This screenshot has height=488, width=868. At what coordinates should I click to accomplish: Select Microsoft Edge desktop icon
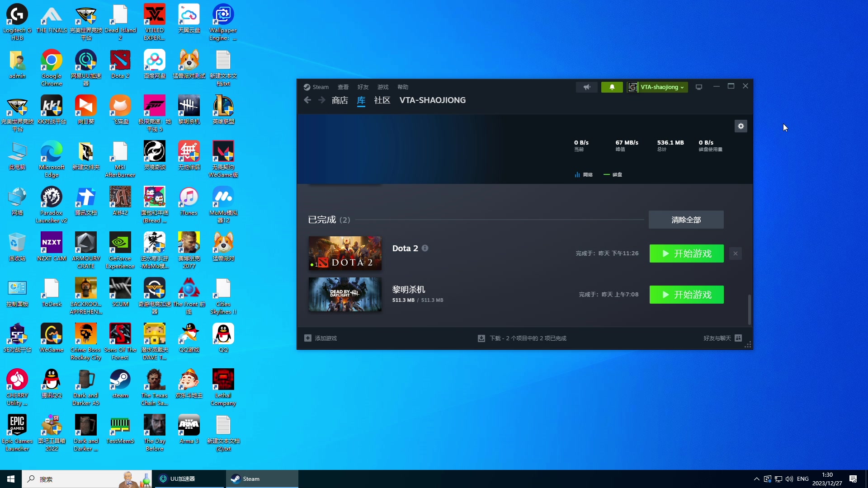click(52, 160)
